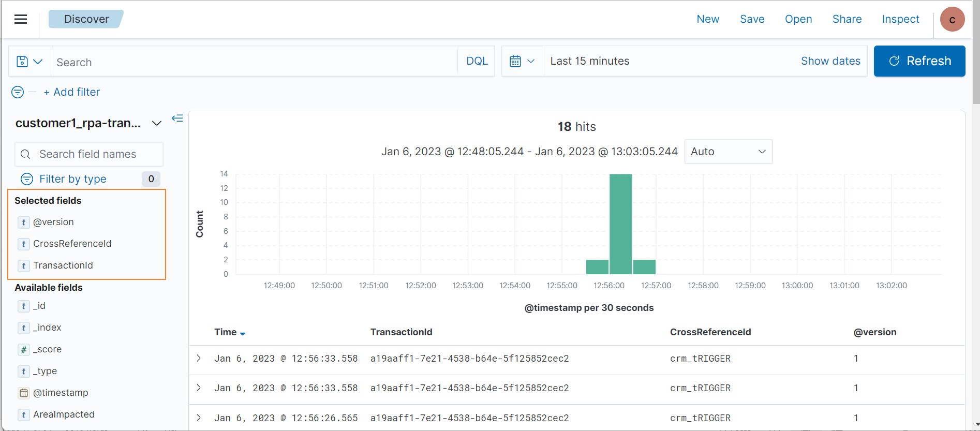Viewport: 980px width, 431px height.
Task: Click the _score number type icon
Action: [x=24, y=349]
